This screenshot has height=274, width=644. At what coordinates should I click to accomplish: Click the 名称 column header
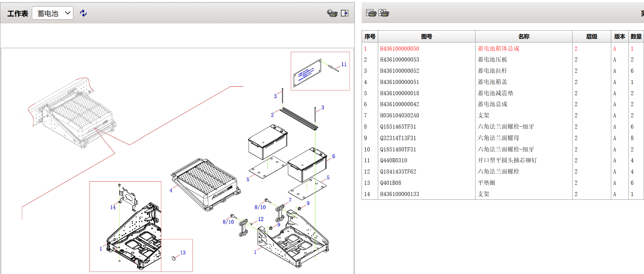coord(524,37)
